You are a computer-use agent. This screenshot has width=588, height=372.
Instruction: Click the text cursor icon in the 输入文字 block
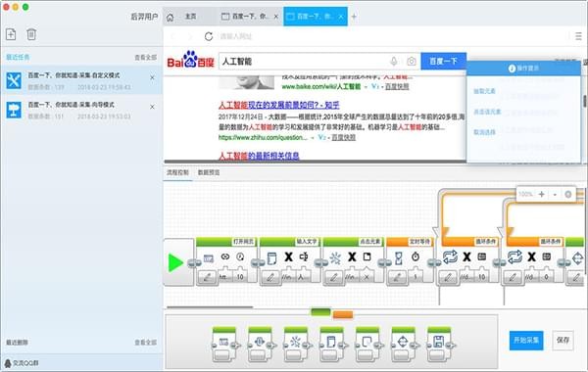(304, 256)
